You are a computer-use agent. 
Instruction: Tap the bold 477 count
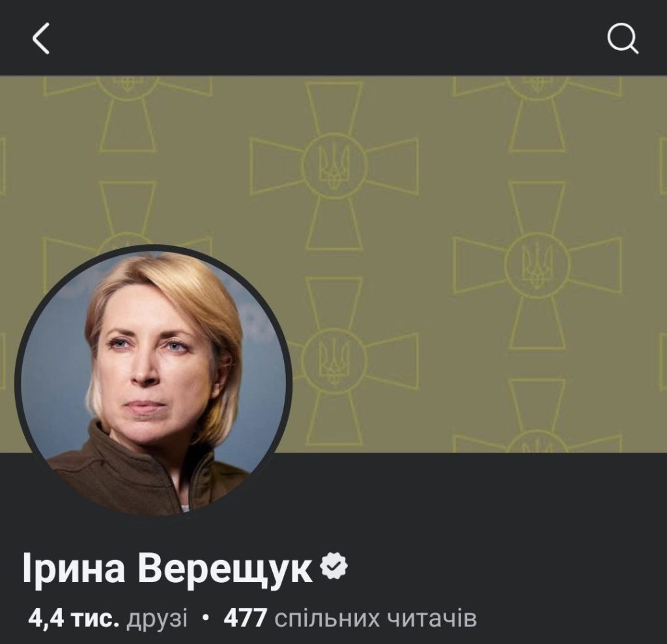(246, 618)
